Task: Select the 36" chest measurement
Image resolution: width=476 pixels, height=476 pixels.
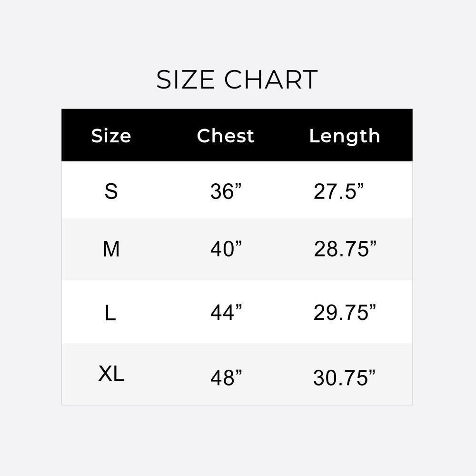Action: pyautogui.click(x=226, y=192)
